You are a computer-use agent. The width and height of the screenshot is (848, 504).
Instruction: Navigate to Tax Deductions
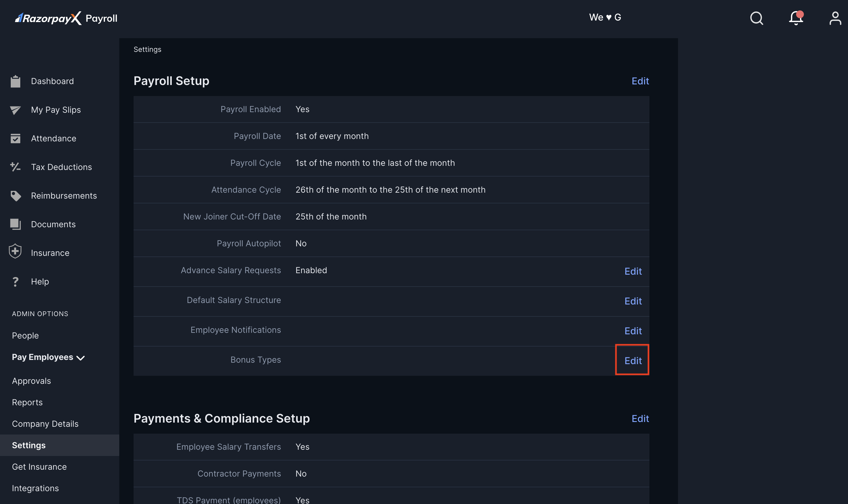tap(61, 167)
